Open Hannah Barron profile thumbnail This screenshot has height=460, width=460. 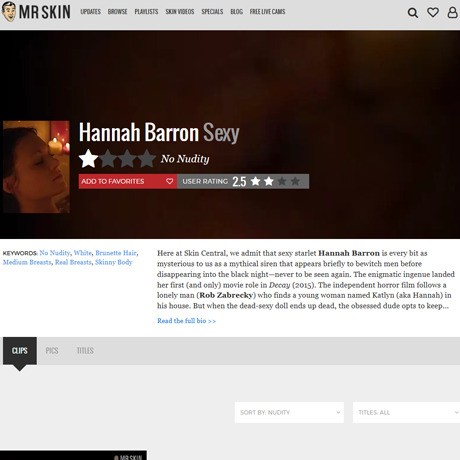tap(36, 167)
